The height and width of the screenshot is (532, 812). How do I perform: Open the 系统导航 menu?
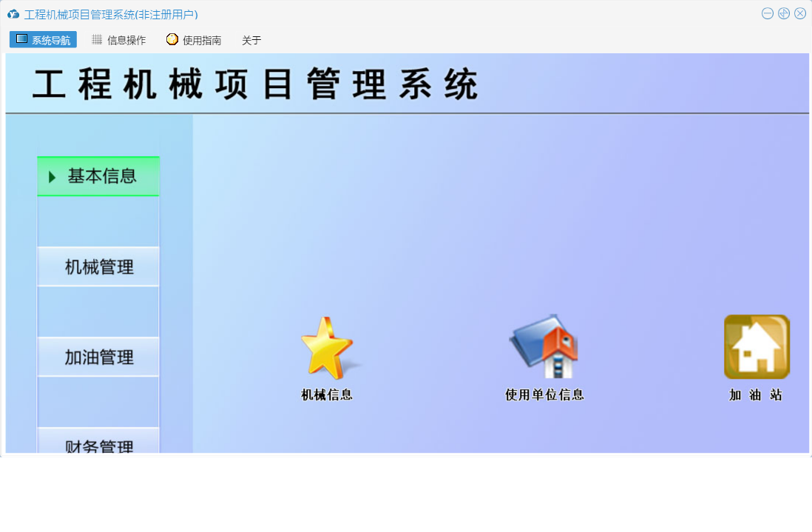(x=43, y=39)
